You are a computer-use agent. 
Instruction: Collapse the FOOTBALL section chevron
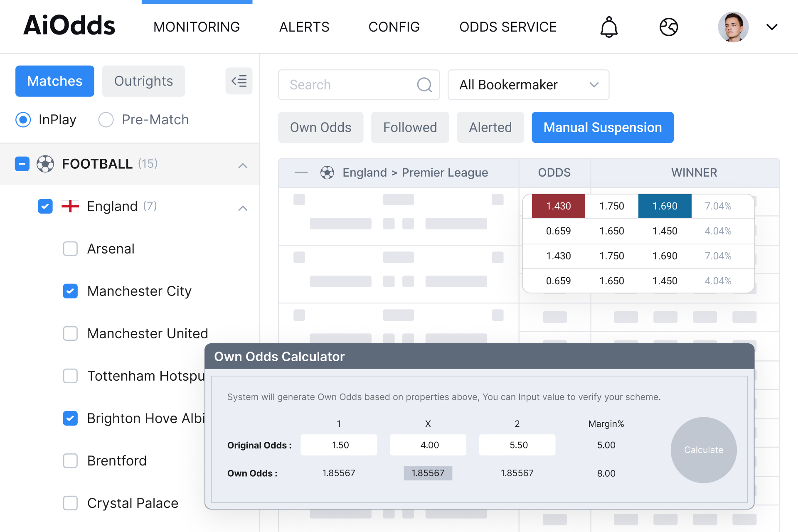pos(243,166)
